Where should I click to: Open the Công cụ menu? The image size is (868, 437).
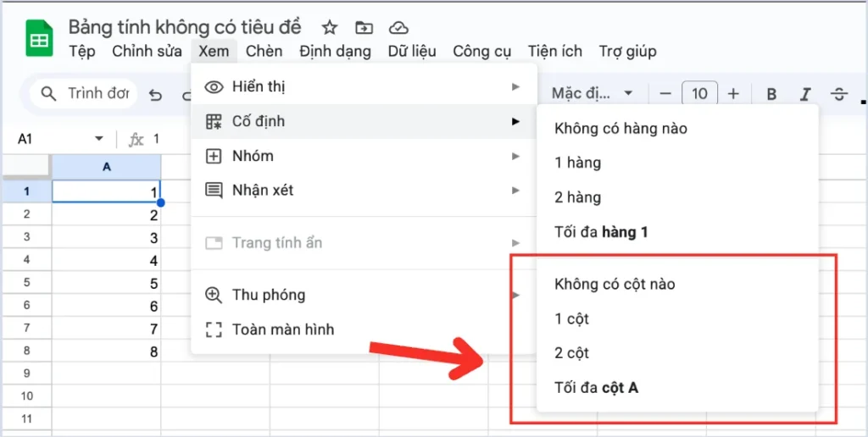[481, 52]
